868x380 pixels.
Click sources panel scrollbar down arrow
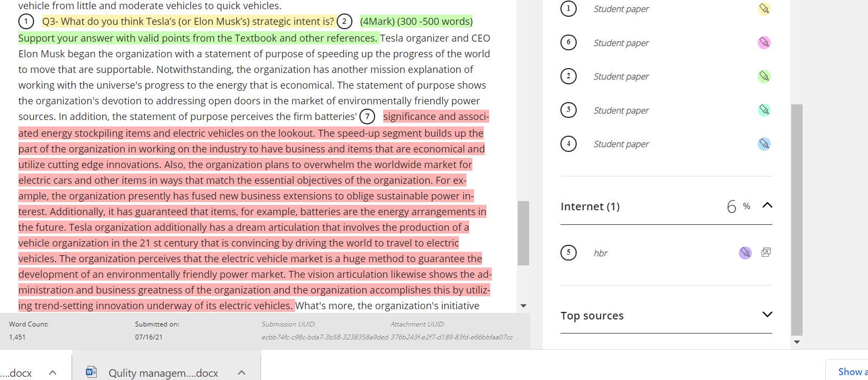(797, 342)
